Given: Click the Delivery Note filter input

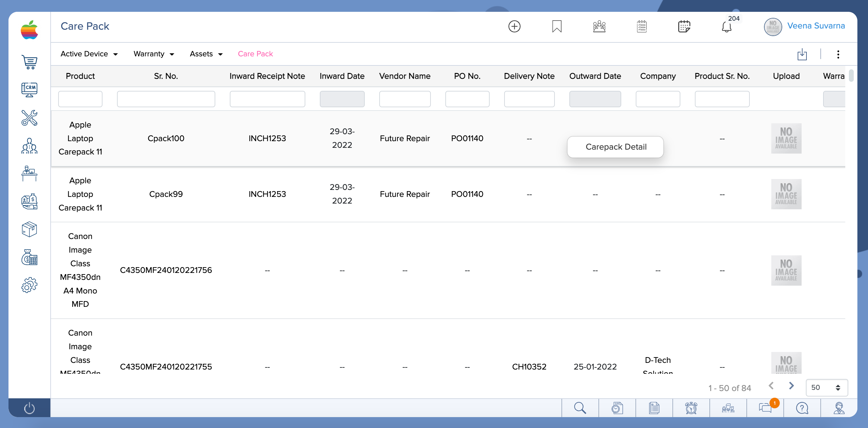Looking at the screenshot, I should (529, 99).
